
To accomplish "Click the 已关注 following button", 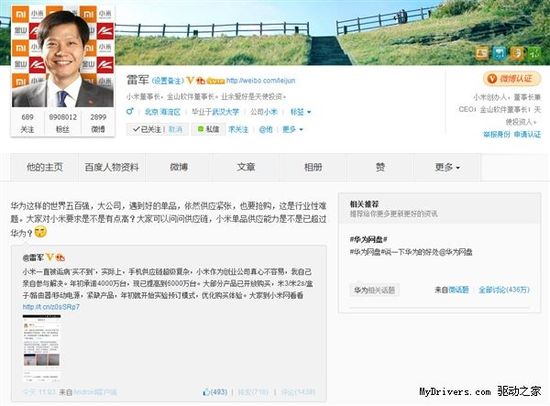I will (x=147, y=129).
